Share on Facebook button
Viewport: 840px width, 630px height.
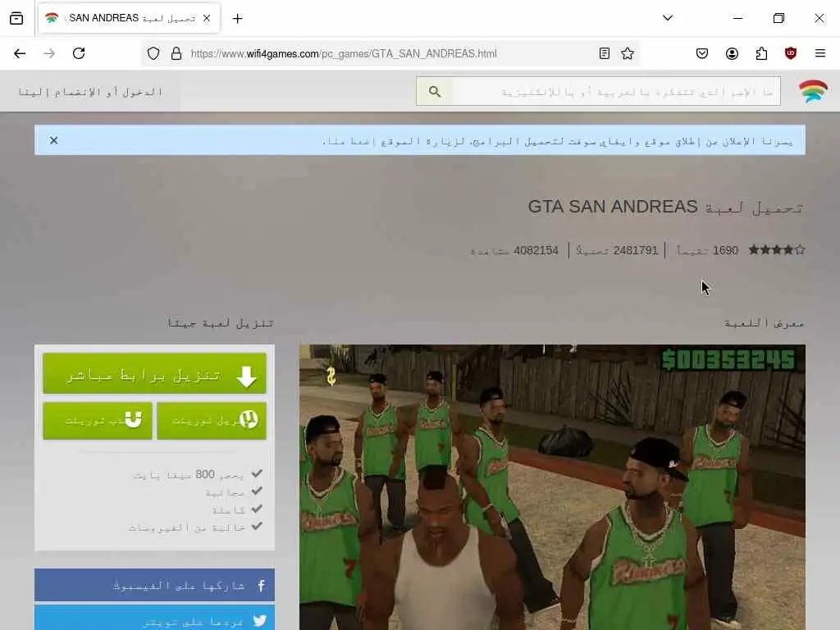[x=154, y=585]
